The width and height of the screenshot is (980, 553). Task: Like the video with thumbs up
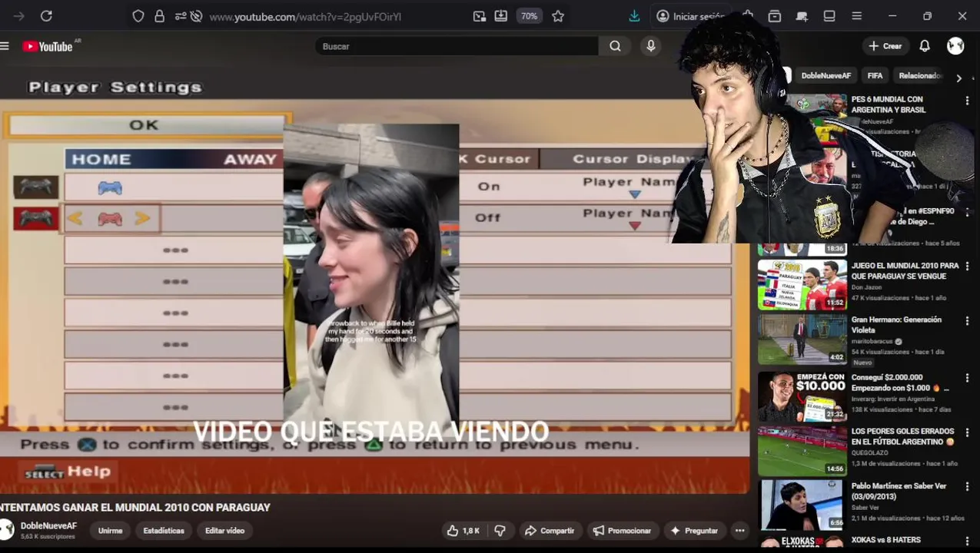click(x=463, y=531)
